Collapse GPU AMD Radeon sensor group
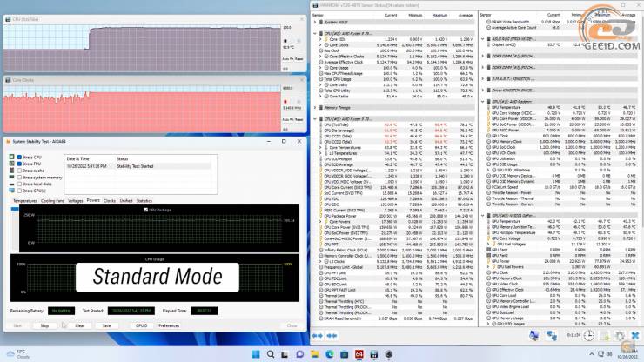644x362 pixels. tap(483, 102)
